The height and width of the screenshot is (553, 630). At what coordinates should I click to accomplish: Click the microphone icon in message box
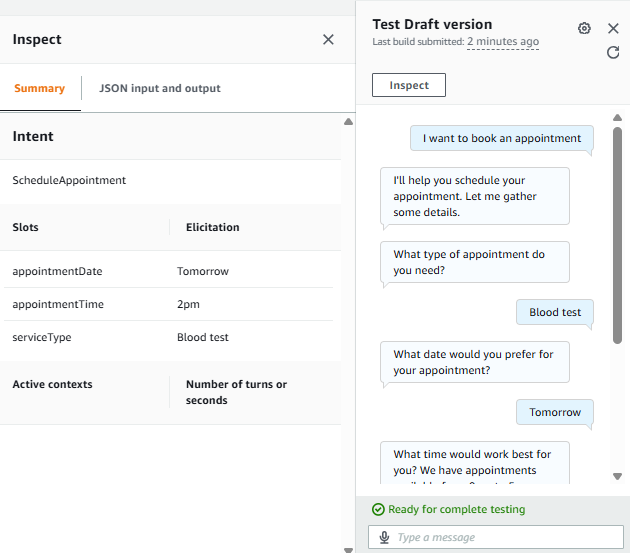pyautogui.click(x=385, y=537)
